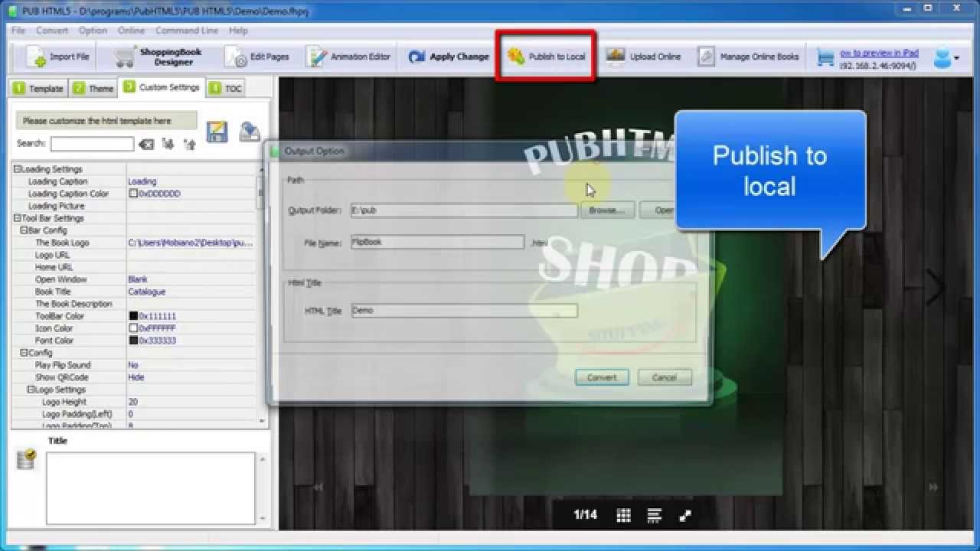The width and height of the screenshot is (980, 551).
Task: Click the Import File toolbar button
Action: coord(58,57)
